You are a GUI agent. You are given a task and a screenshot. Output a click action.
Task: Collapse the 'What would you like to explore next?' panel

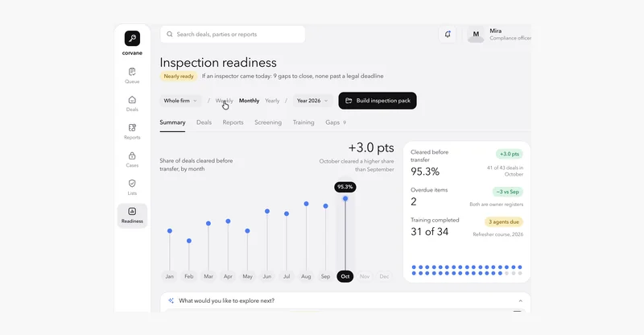(x=520, y=301)
